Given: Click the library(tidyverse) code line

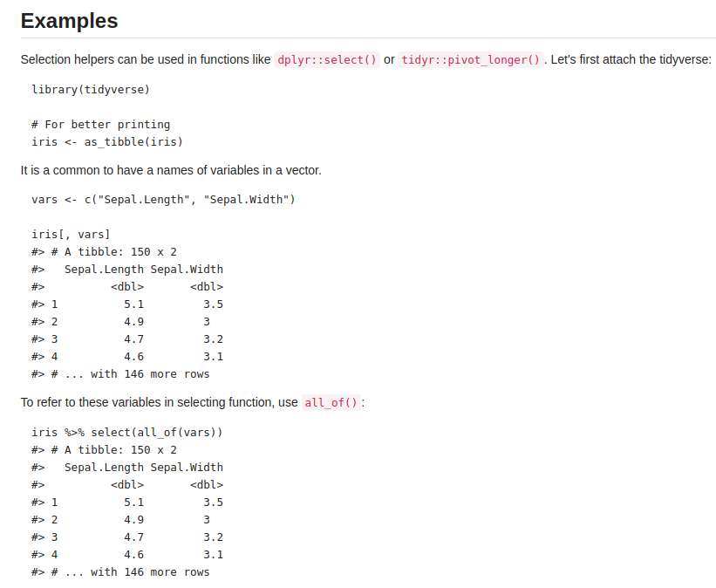Looking at the screenshot, I should pyautogui.click(x=91, y=90).
